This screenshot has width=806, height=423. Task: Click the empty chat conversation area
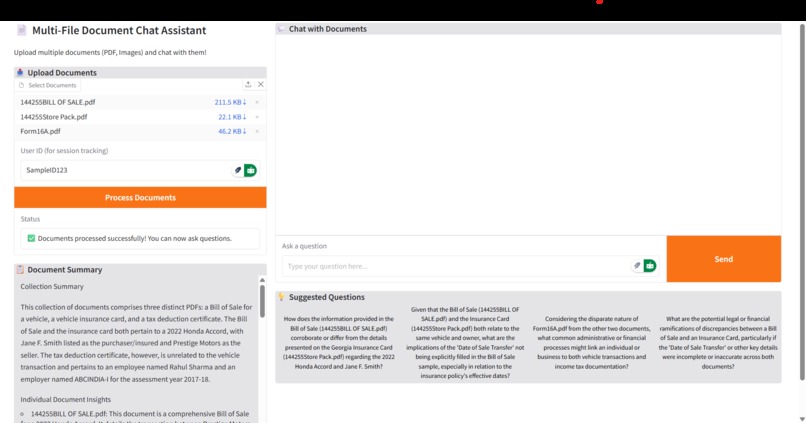(x=528, y=135)
